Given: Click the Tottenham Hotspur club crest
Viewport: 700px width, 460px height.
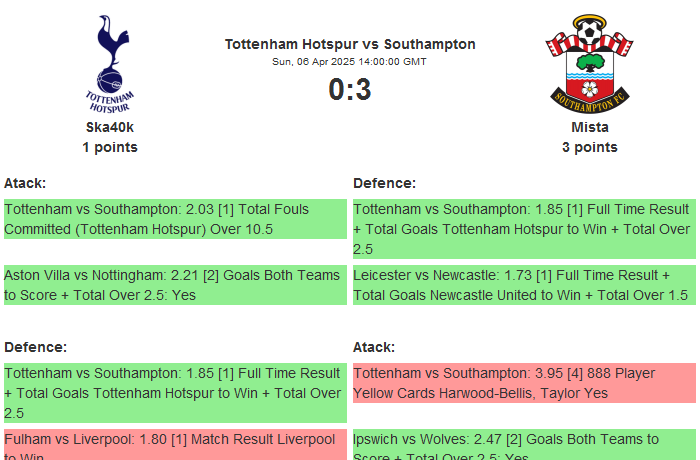Looking at the screenshot, I should [110, 63].
